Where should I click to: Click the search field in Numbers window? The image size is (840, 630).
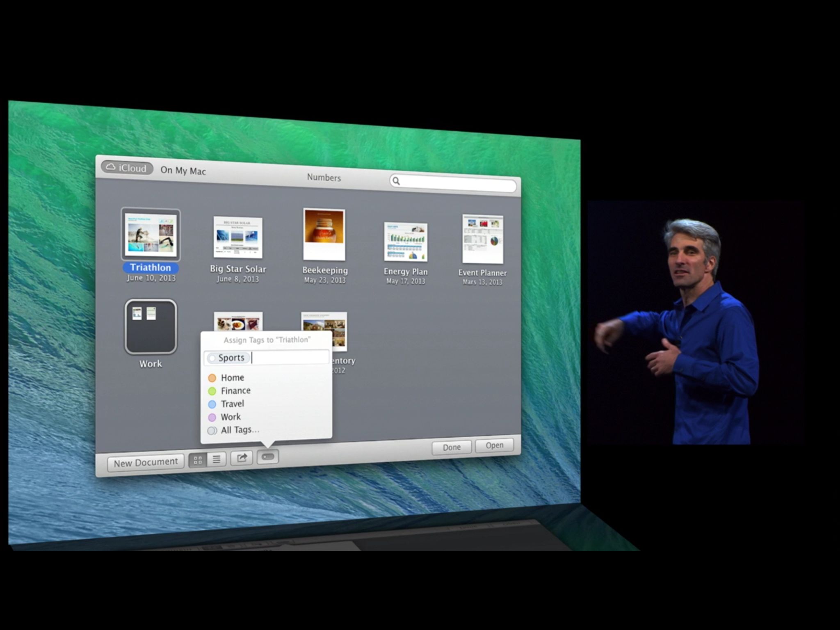[453, 183]
